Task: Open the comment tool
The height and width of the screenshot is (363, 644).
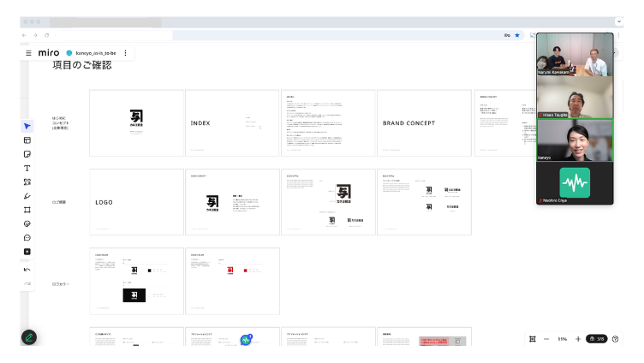Action: click(x=27, y=238)
